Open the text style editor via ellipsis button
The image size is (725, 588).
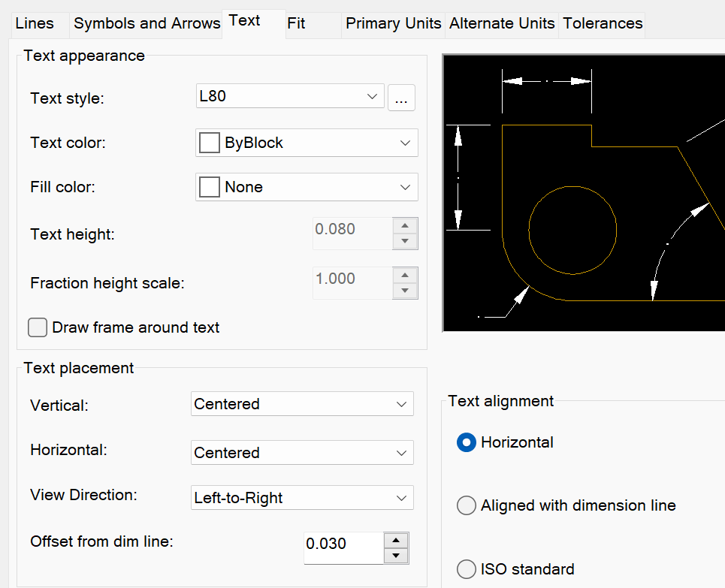401,98
